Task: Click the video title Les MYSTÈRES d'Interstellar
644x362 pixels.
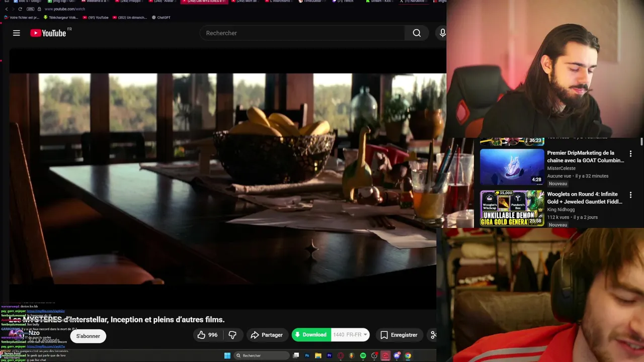Action: pyautogui.click(x=117, y=320)
